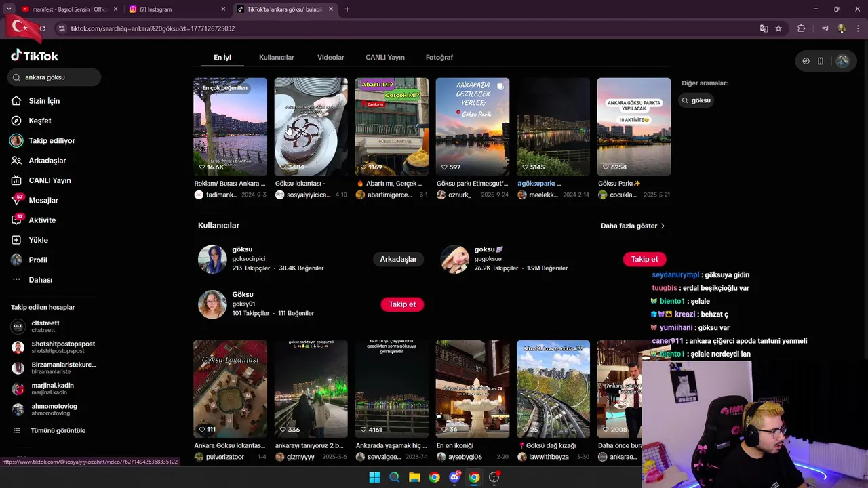Image resolution: width=868 pixels, height=488 pixels.
Task: Click the phone app icon top right
Action: [x=821, y=61]
